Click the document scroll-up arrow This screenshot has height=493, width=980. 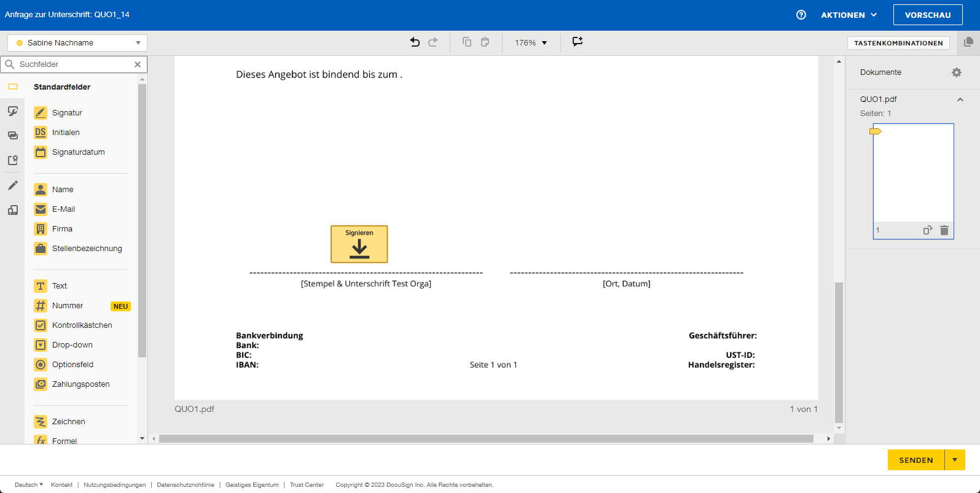pos(839,61)
